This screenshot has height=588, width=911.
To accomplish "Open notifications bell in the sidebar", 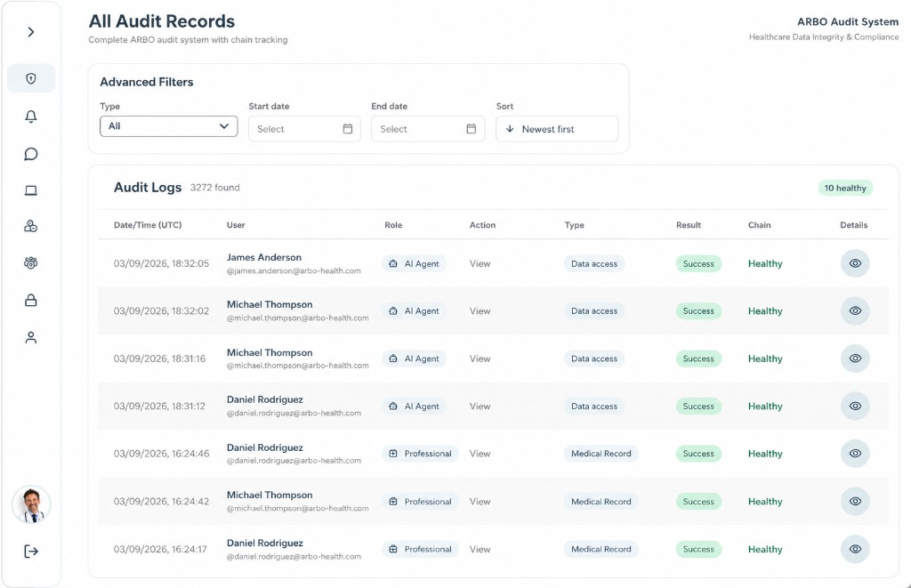I will pyautogui.click(x=31, y=117).
